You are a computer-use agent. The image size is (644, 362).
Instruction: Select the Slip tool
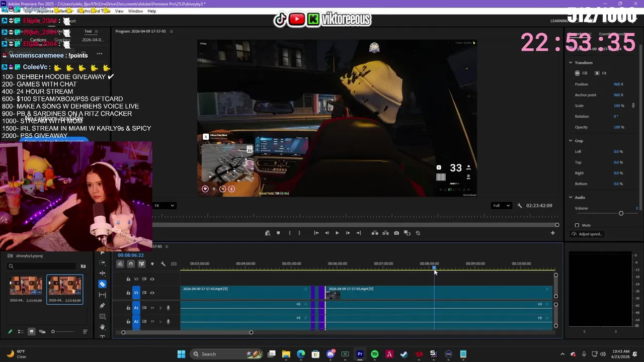point(102,295)
